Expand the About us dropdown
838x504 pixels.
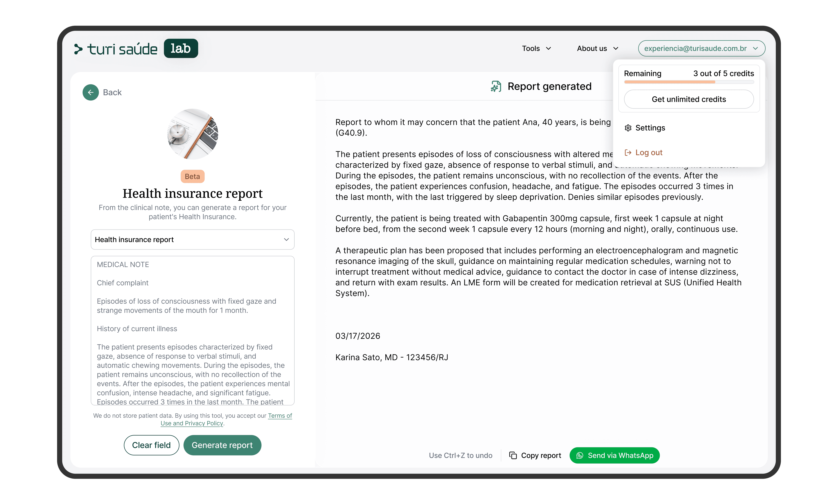(597, 49)
